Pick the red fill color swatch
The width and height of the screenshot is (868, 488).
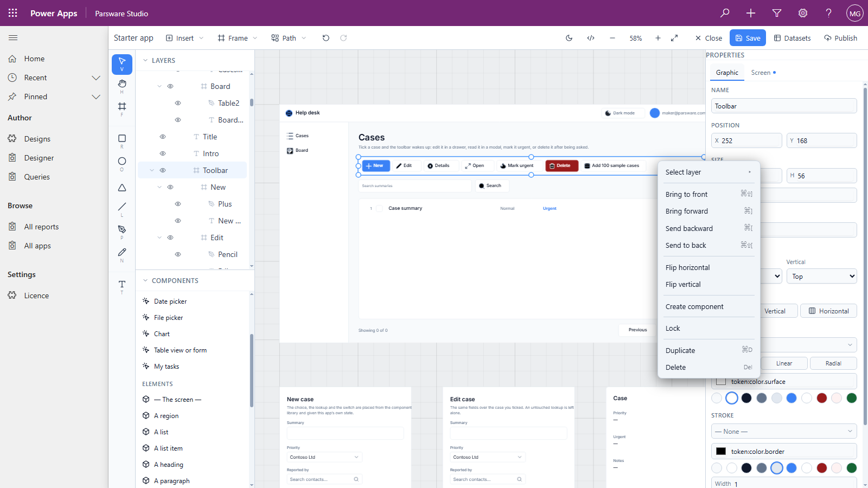pyautogui.click(x=822, y=398)
